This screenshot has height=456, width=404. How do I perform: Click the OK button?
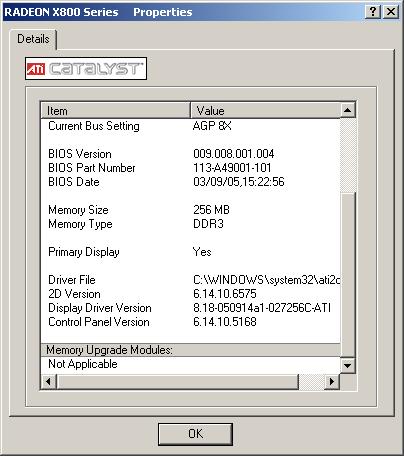[195, 434]
